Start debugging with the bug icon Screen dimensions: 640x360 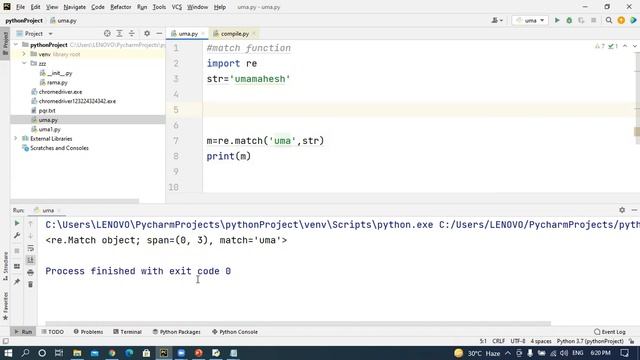(569, 20)
